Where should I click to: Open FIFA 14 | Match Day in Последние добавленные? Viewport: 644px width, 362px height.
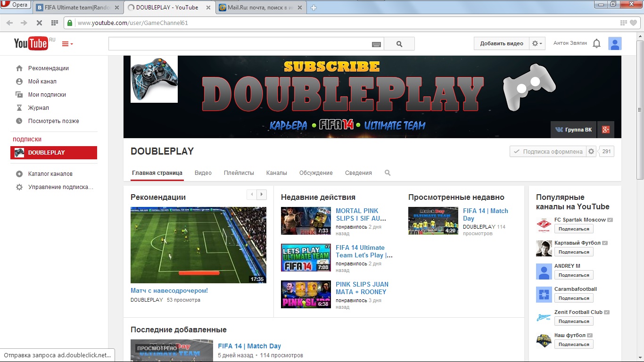tap(249, 346)
